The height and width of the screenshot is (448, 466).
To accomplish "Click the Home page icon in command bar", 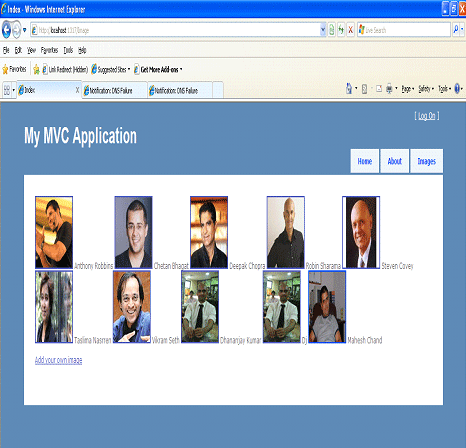I will 349,89.
